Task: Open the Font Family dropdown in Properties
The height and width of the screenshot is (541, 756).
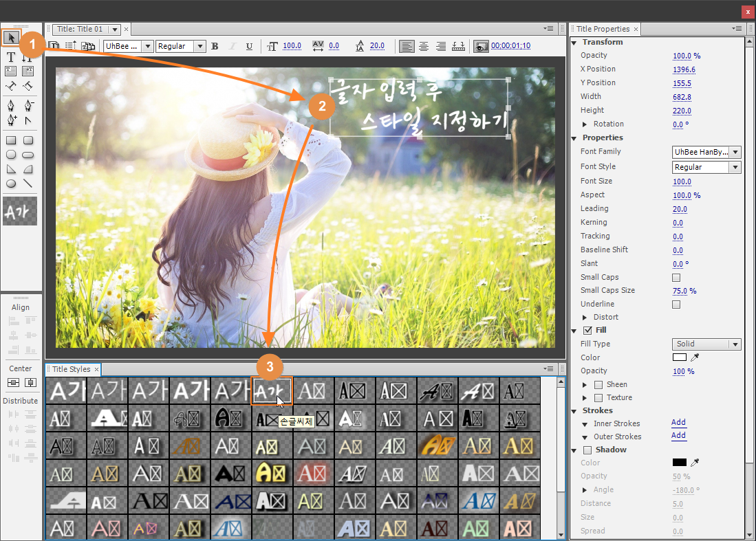Action: coord(706,152)
